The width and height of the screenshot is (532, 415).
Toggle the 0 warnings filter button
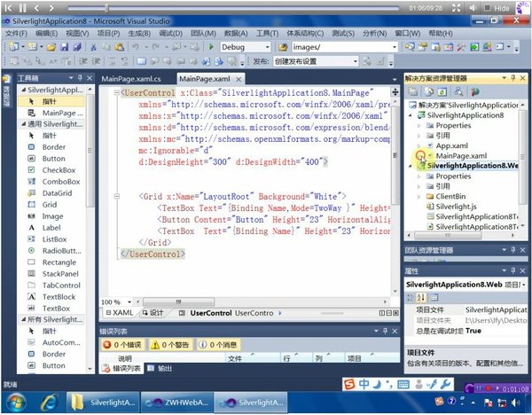tap(168, 344)
